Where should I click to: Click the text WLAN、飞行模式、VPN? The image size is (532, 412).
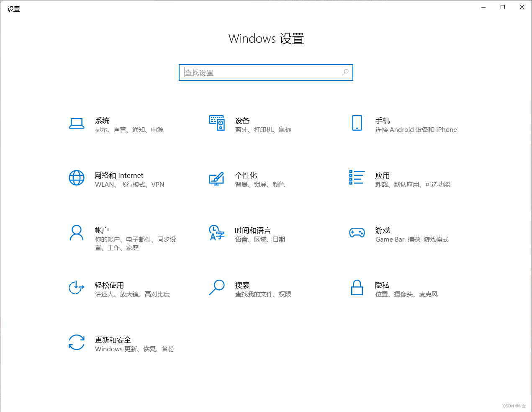(130, 185)
